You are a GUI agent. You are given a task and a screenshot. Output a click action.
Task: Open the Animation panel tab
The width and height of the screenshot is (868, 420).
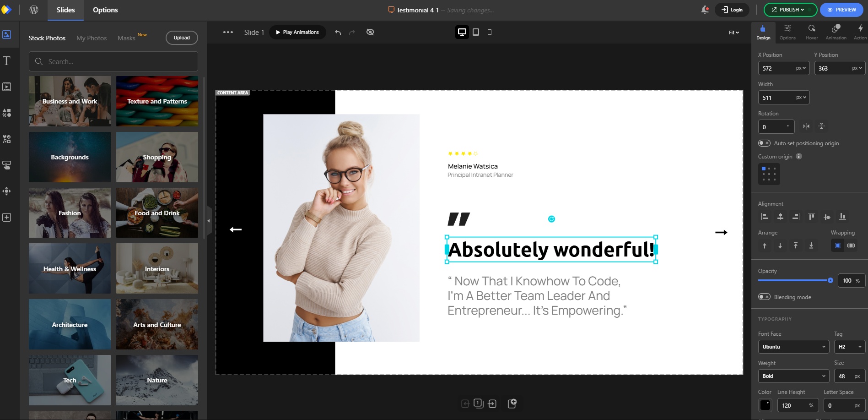tap(836, 32)
